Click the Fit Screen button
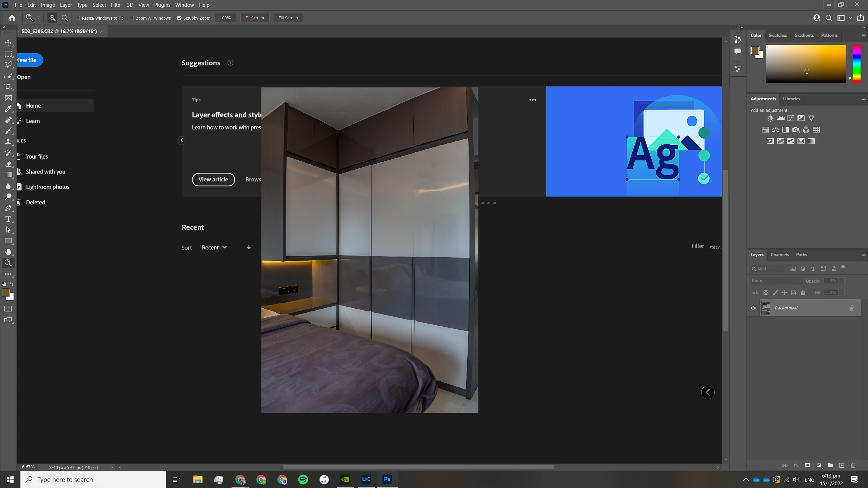Viewport: 868px width, 488px height. point(255,18)
